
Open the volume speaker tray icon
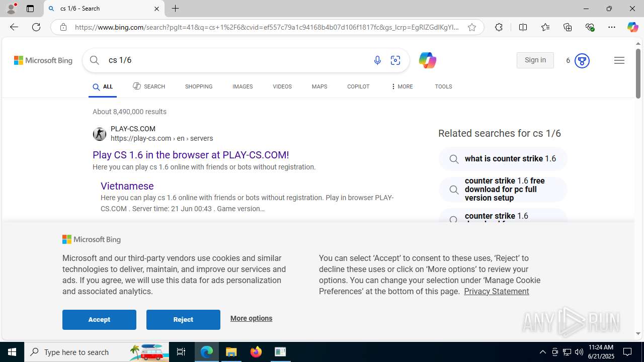[x=579, y=352]
